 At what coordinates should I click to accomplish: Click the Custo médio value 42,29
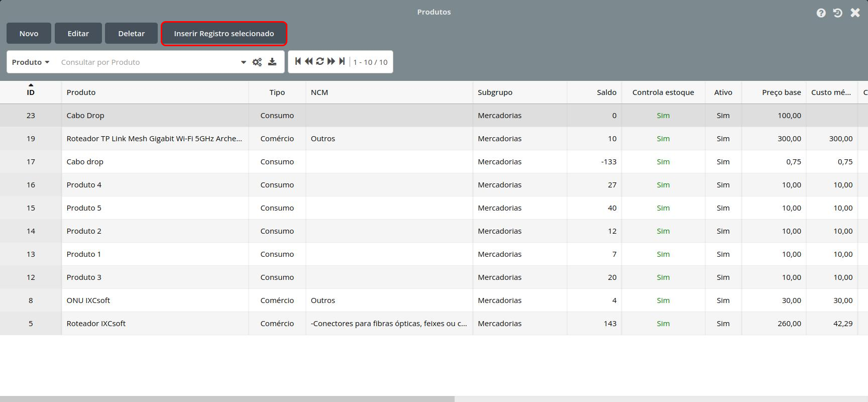click(843, 324)
